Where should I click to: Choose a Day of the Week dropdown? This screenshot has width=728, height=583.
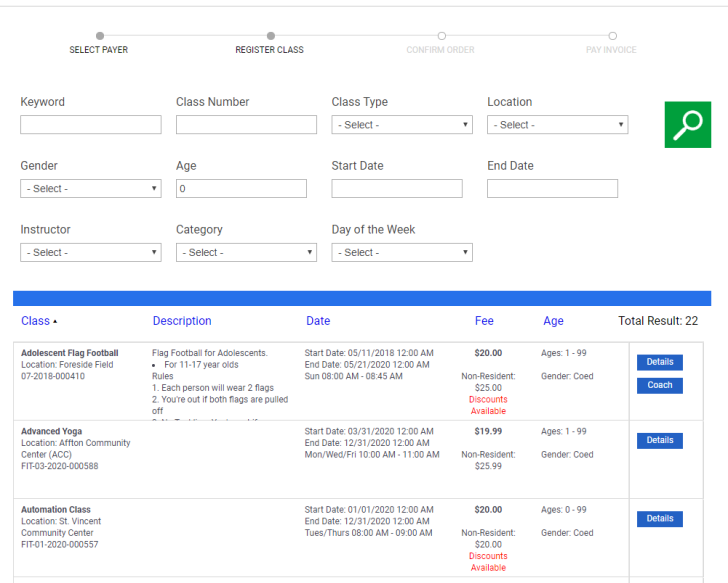point(401,253)
